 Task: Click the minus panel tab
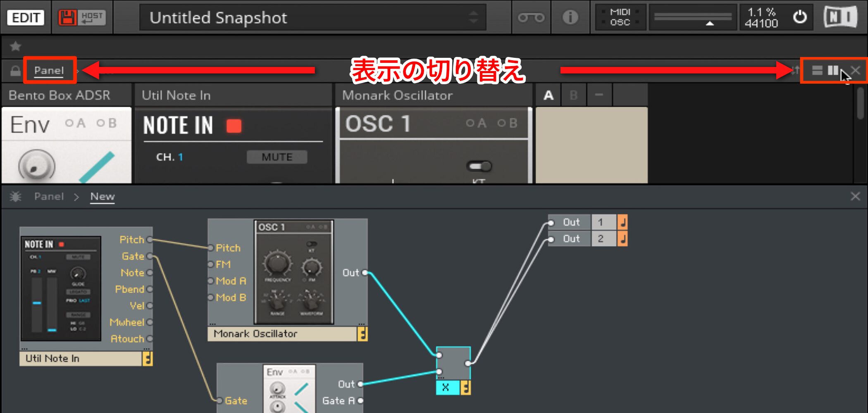point(599,95)
